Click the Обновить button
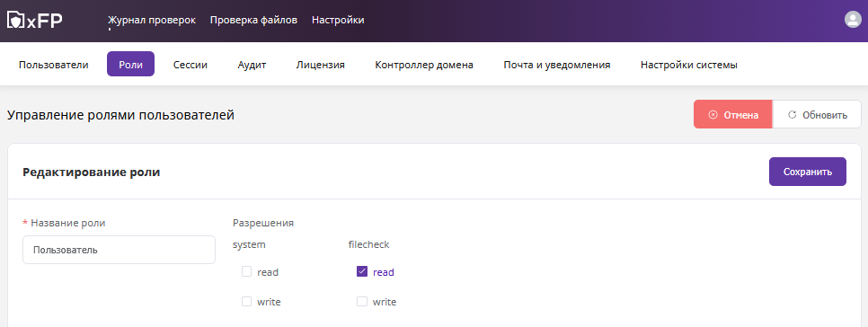The image size is (868, 327). click(x=817, y=114)
